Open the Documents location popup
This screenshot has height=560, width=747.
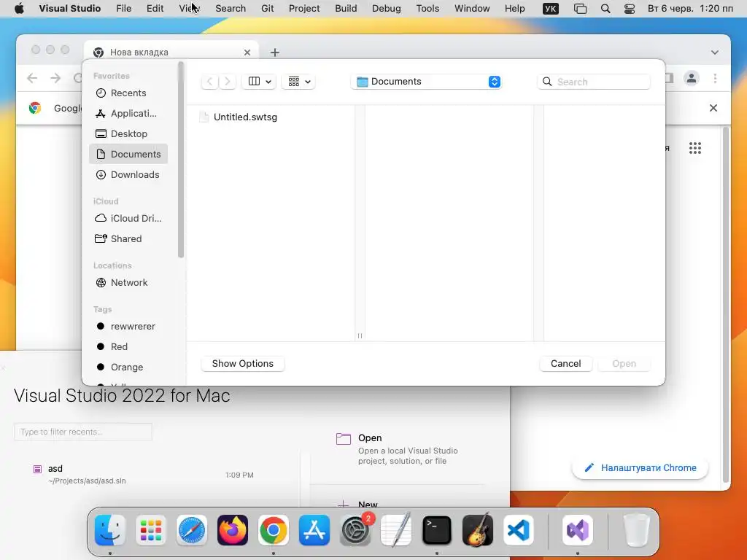[426, 82]
